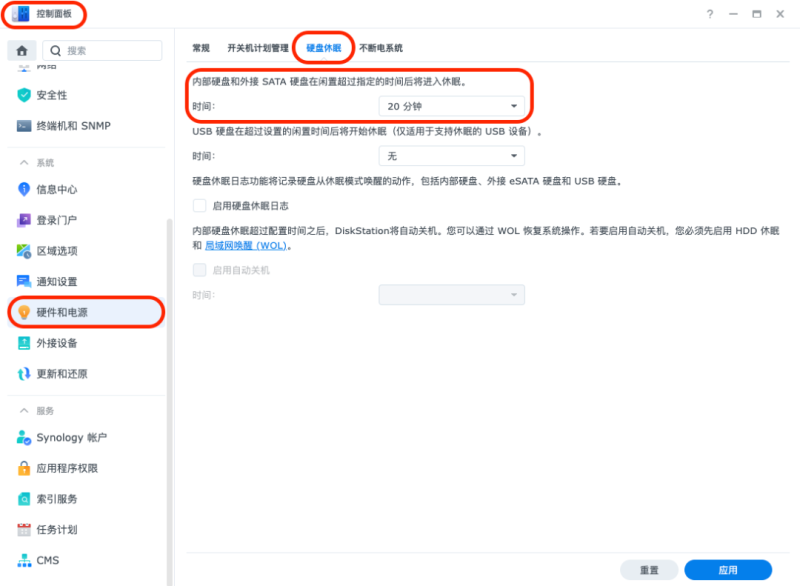Select 终端机和 SNMP label in sidebar
Image resolution: width=800 pixels, height=586 pixels.
point(73,126)
